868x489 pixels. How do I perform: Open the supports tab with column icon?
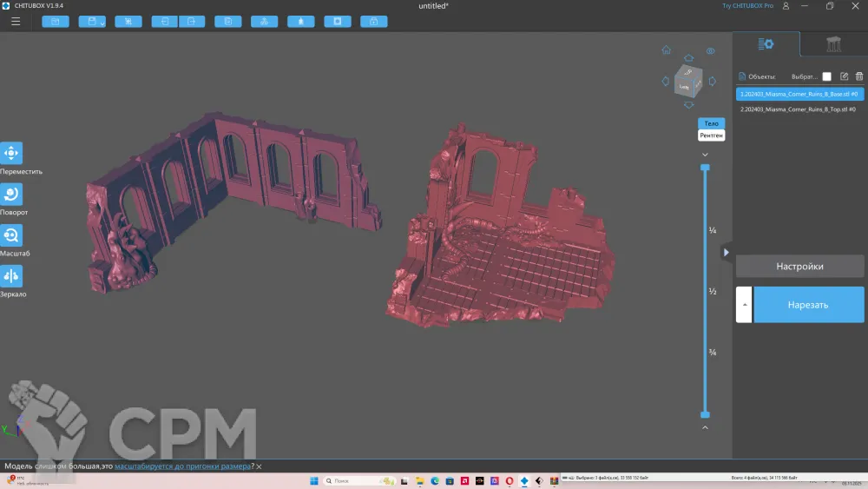pyautogui.click(x=833, y=43)
